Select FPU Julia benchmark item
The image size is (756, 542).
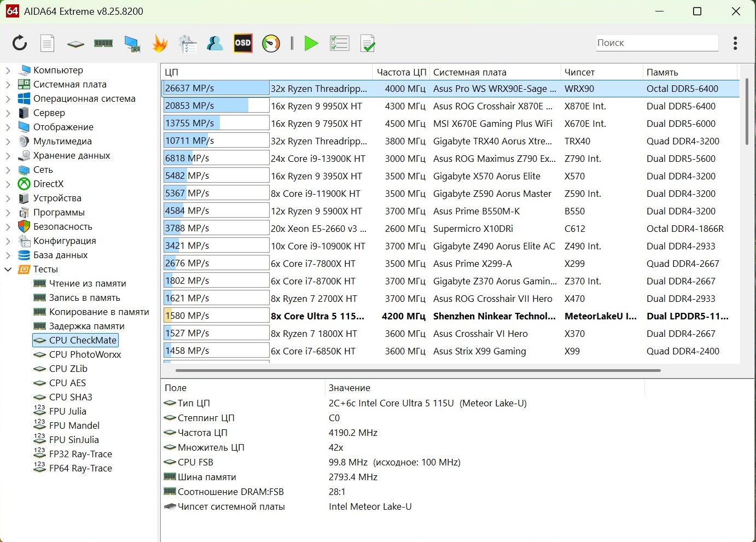point(67,411)
